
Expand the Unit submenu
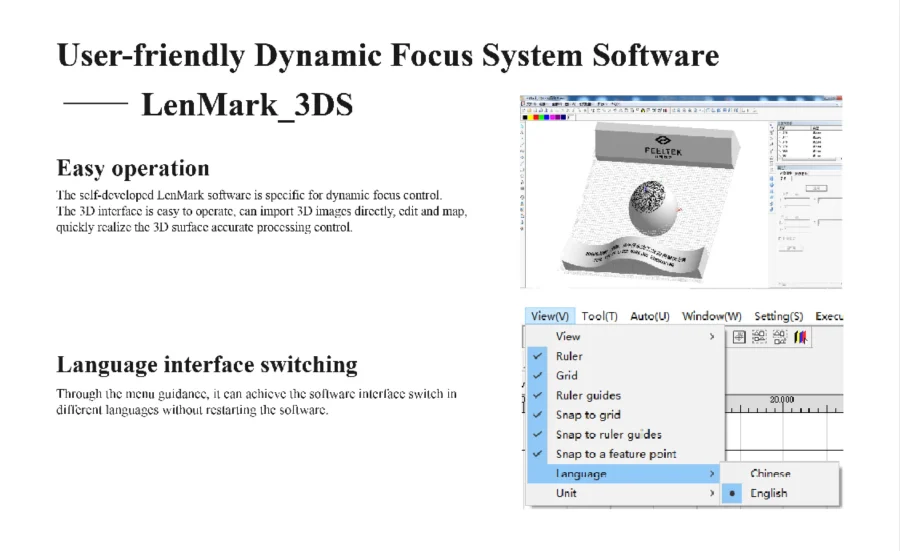623,493
